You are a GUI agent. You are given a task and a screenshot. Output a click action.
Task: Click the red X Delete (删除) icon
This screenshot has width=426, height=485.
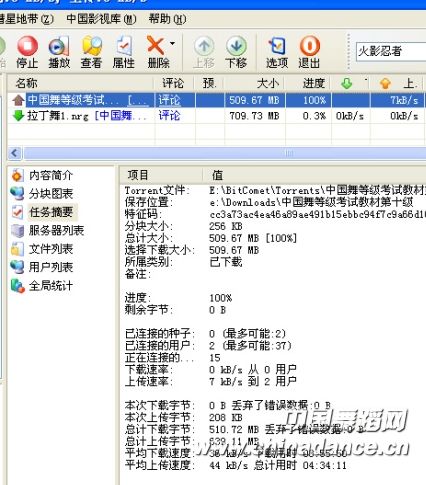click(155, 46)
